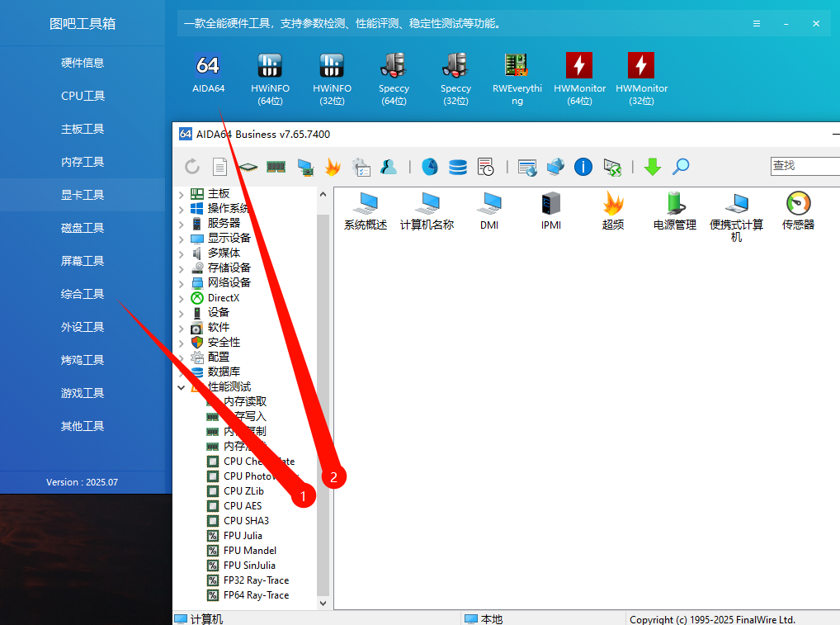840x625 pixels.
Task: Select 其他工具 in toolbox sidebar
Action: (83, 426)
